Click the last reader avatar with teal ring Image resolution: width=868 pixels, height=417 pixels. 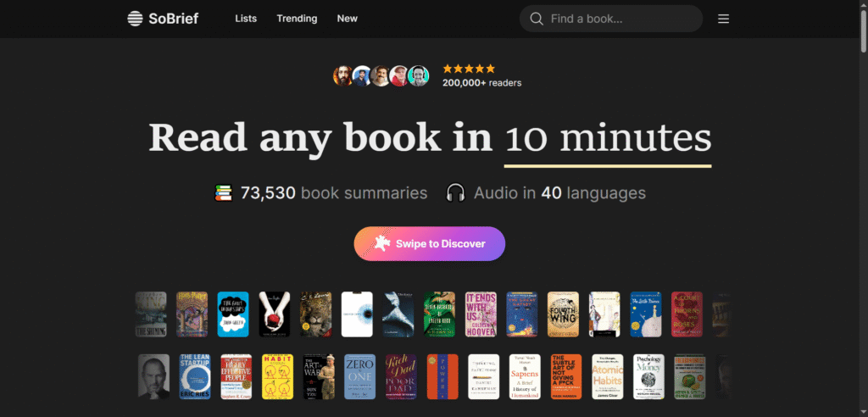(419, 76)
